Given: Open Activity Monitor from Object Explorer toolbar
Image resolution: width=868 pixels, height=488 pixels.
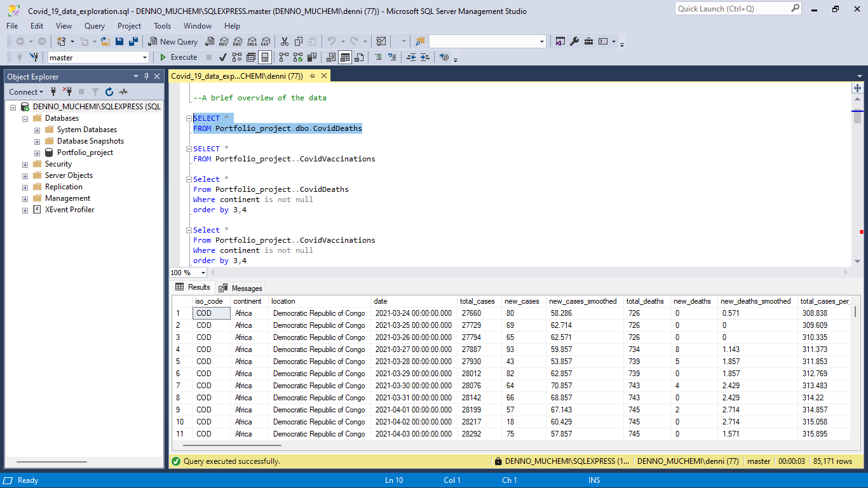Looking at the screenshot, I should pyautogui.click(x=123, y=92).
